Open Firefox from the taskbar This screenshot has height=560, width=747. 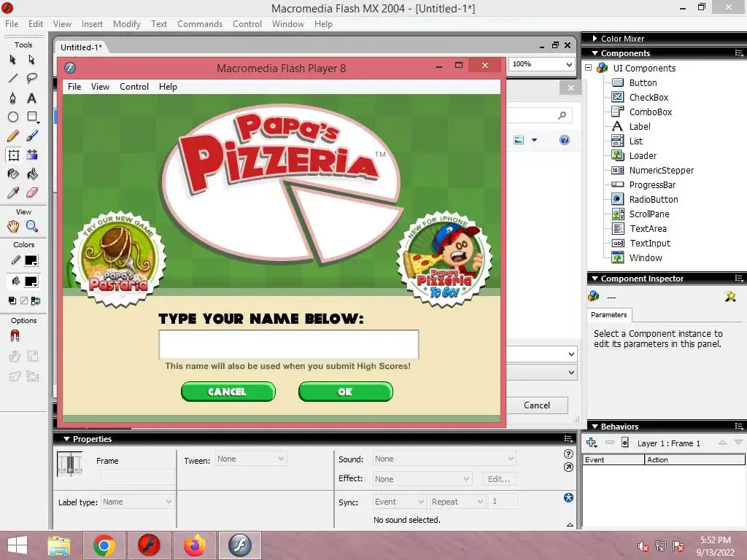click(194, 545)
